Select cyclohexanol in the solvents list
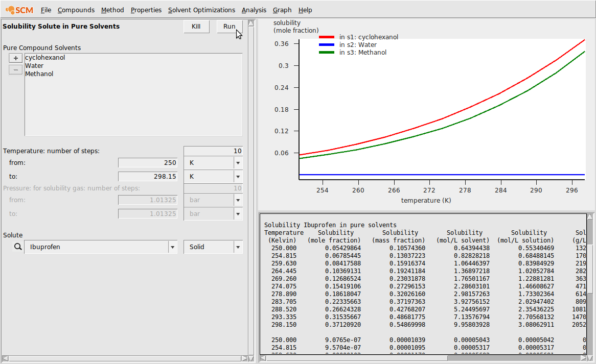 [x=45, y=58]
